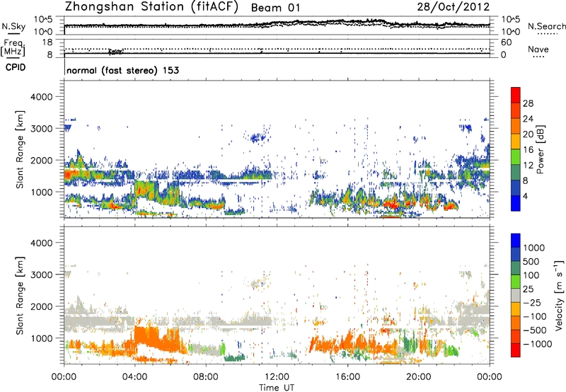Screen dimensions: 566x392
Task: Click the date "28/Oct/2012"
Action: pos(454,7)
